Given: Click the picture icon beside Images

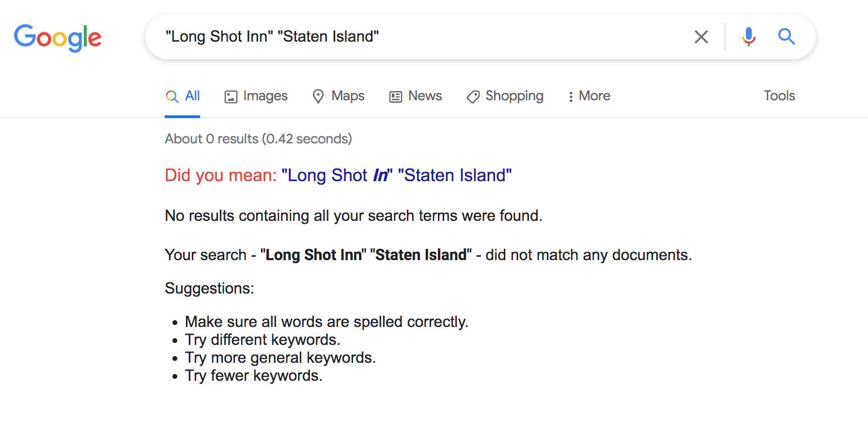Looking at the screenshot, I should click(x=231, y=97).
